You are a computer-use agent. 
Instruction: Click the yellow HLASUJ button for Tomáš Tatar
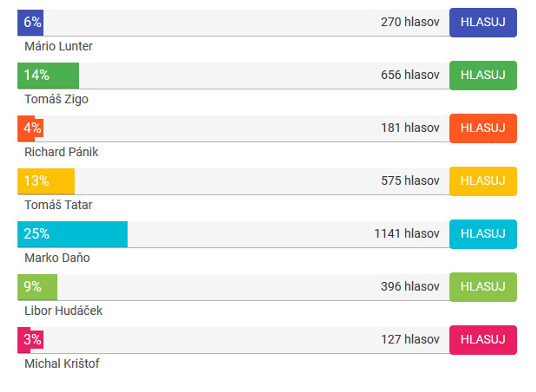click(x=483, y=181)
